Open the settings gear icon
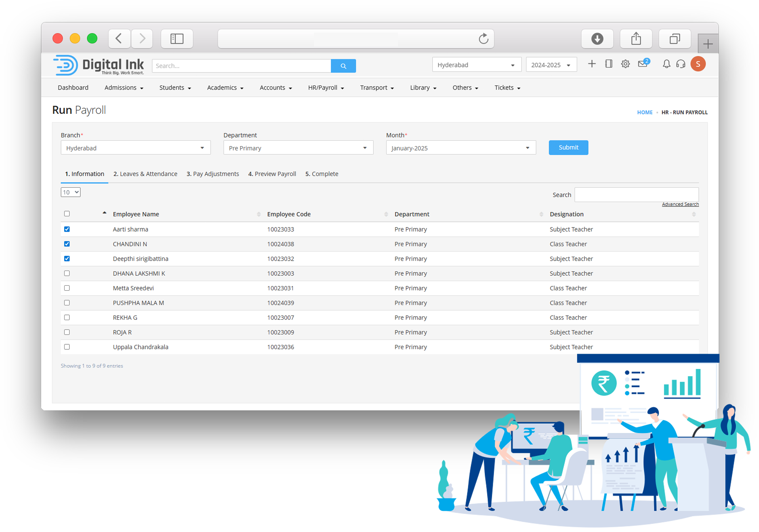The height and width of the screenshot is (532, 759). click(625, 64)
